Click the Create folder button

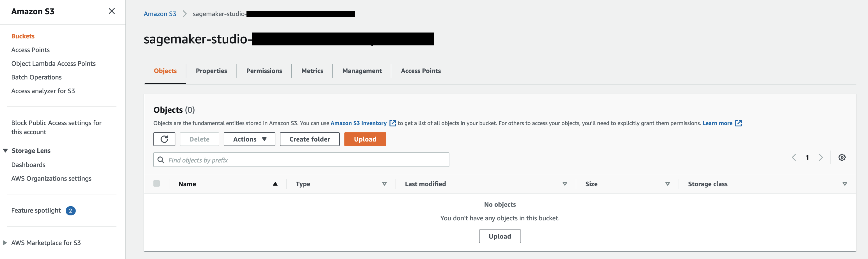pyautogui.click(x=310, y=139)
